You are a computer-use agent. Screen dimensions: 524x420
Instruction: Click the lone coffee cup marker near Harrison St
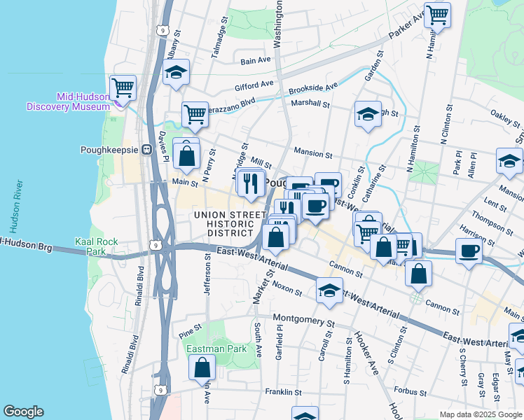[x=469, y=251]
